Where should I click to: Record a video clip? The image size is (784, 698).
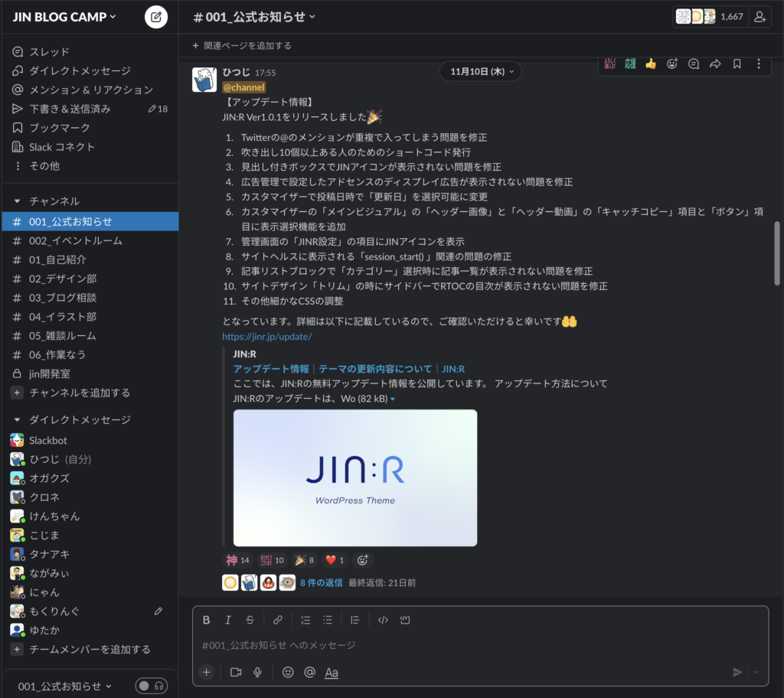pyautogui.click(x=236, y=673)
